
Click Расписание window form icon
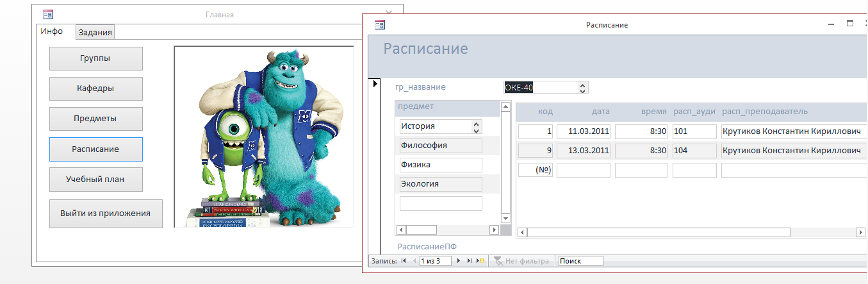(x=379, y=24)
